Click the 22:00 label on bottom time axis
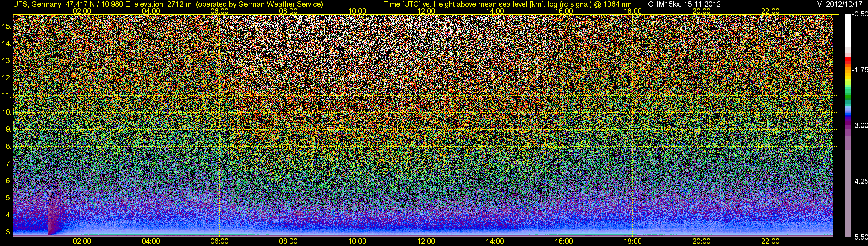Screen dimensions: 868x246 click(x=770, y=241)
